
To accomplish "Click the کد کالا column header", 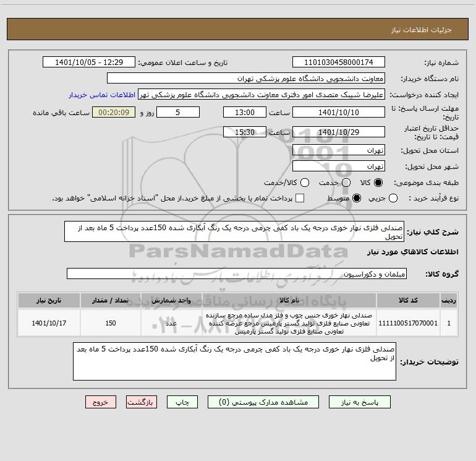I will click(x=408, y=300).
